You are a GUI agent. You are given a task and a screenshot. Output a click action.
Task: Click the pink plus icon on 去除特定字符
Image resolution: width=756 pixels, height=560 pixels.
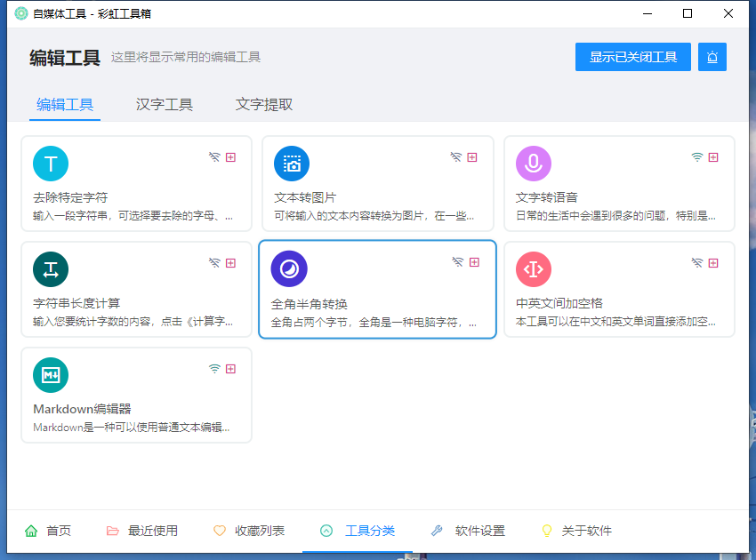[230, 157]
